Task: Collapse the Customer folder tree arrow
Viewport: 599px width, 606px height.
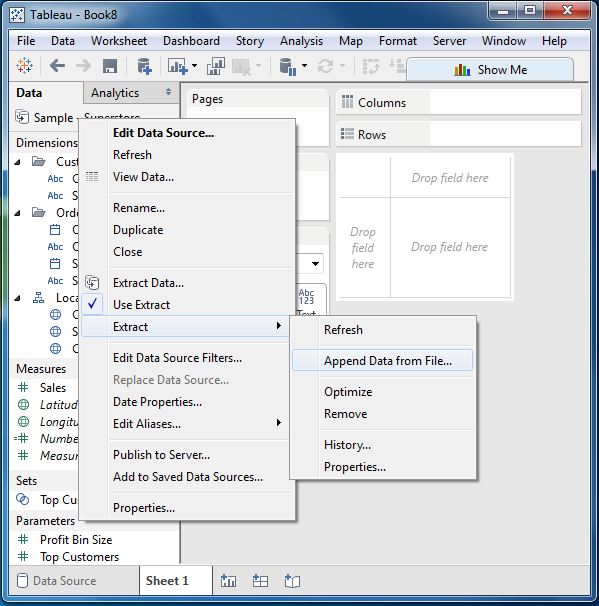Action: click(x=18, y=162)
